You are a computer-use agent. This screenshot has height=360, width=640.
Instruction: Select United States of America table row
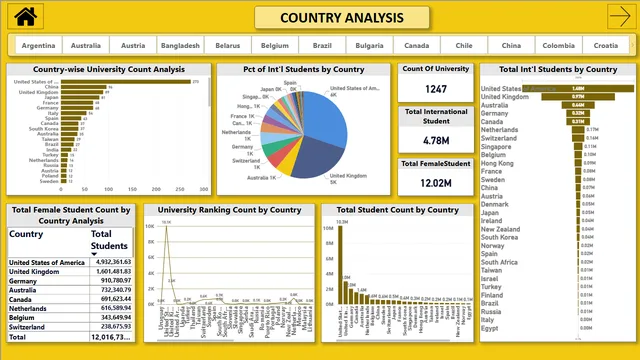(70, 262)
